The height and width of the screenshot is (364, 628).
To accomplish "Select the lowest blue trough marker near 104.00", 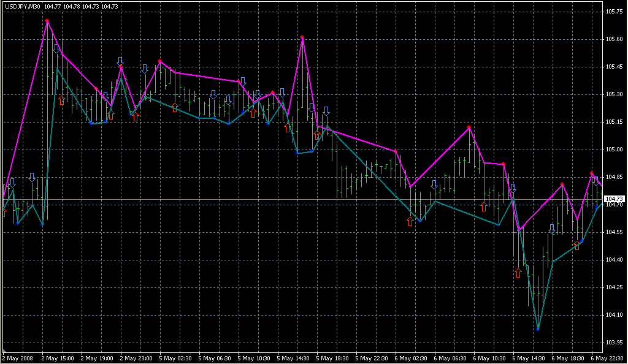I will pos(538,330).
